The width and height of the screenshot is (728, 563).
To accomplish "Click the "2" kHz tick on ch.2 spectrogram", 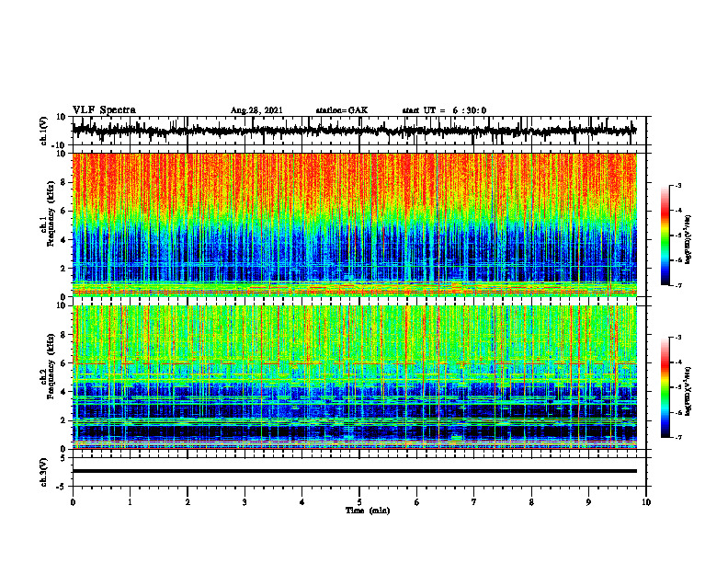I will [63, 420].
